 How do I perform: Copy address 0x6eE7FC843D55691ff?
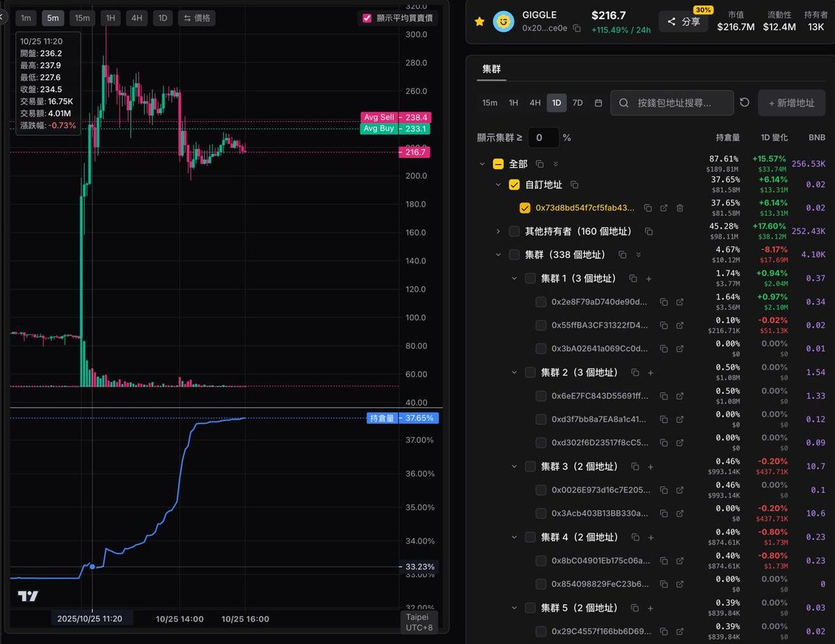[x=664, y=396]
